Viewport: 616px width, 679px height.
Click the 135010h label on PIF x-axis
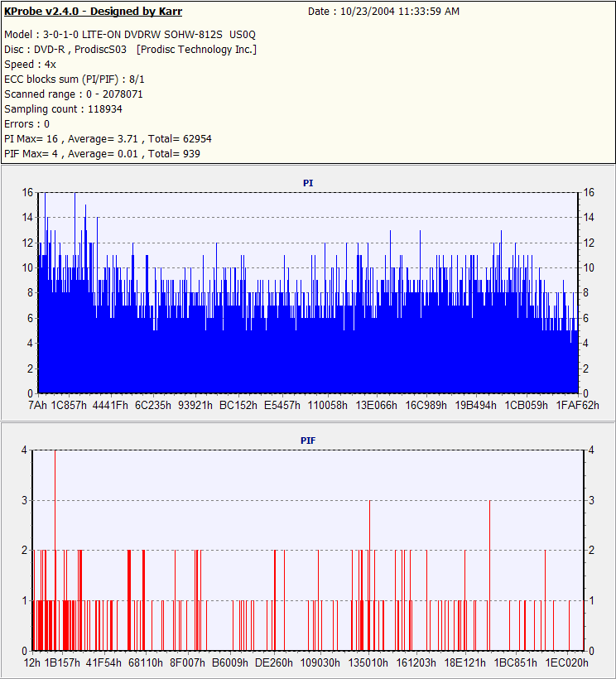[368, 663]
